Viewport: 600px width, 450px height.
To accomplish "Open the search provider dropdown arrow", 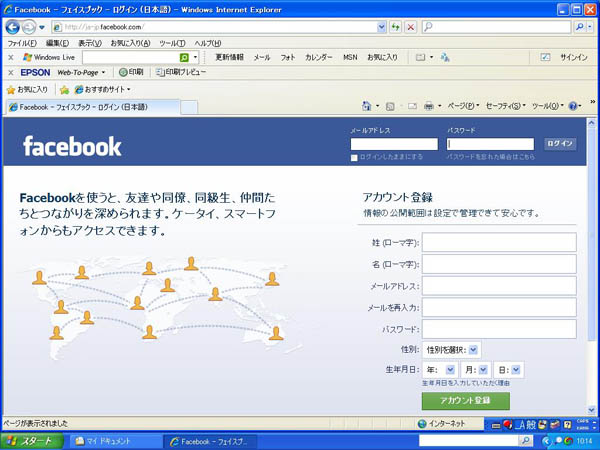I will pos(590,27).
